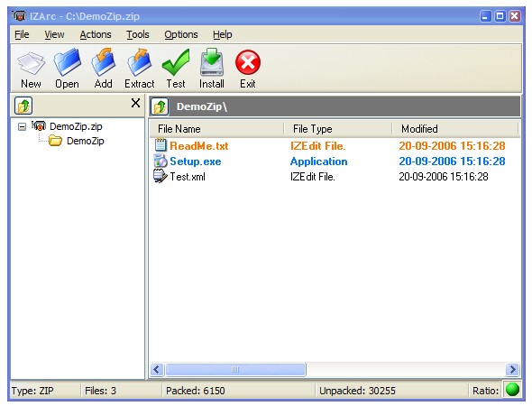Select DemoZip.zip in the folder tree

76,126
